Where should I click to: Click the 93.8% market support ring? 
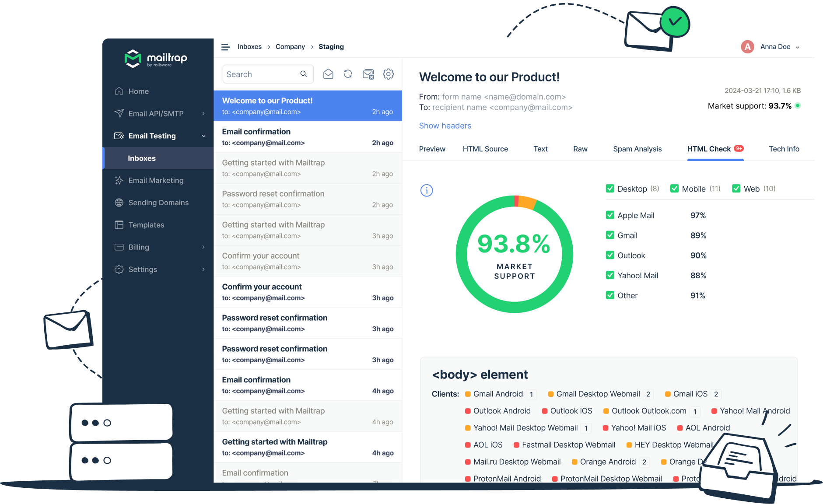click(x=515, y=254)
